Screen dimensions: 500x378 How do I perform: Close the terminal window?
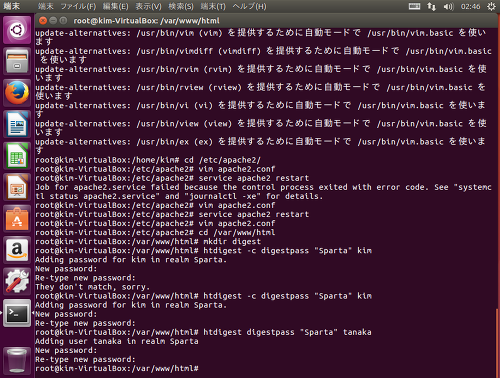point(43,21)
